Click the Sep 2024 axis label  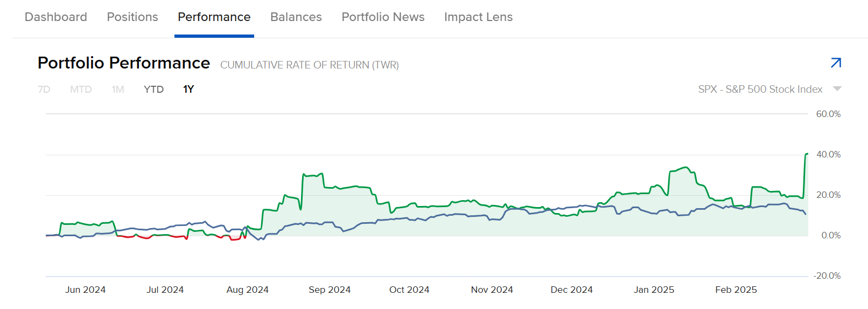click(x=330, y=290)
